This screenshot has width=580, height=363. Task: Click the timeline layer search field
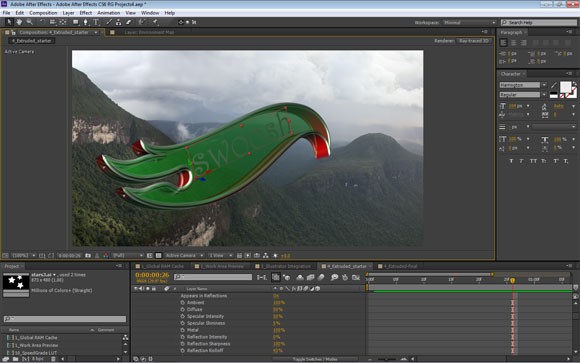coord(213,277)
